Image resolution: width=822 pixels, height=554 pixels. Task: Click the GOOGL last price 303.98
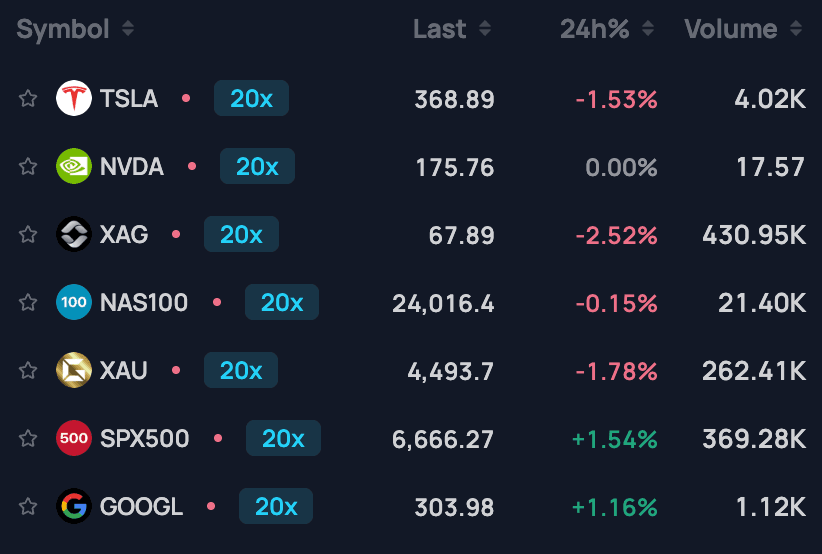click(454, 507)
